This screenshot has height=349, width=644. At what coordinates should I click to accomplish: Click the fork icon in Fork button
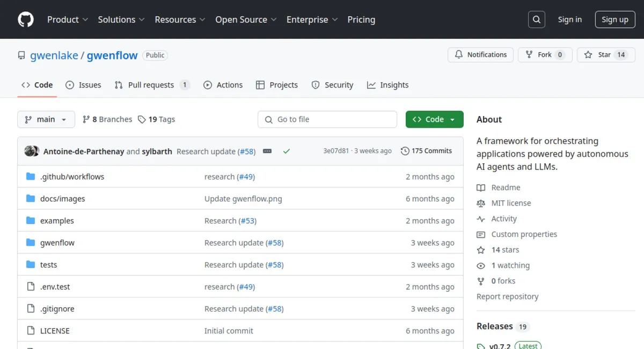pyautogui.click(x=529, y=55)
